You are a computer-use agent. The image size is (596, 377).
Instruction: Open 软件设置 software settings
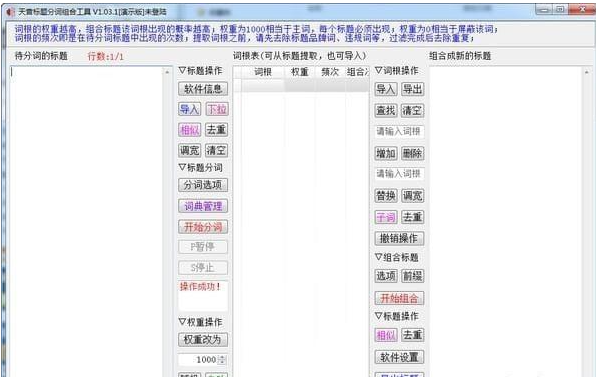point(399,357)
